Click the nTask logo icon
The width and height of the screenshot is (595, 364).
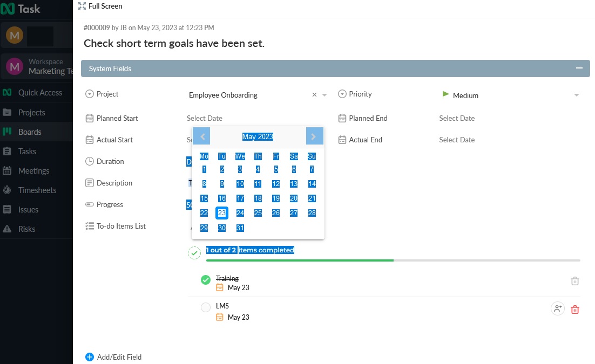[x=8, y=8]
